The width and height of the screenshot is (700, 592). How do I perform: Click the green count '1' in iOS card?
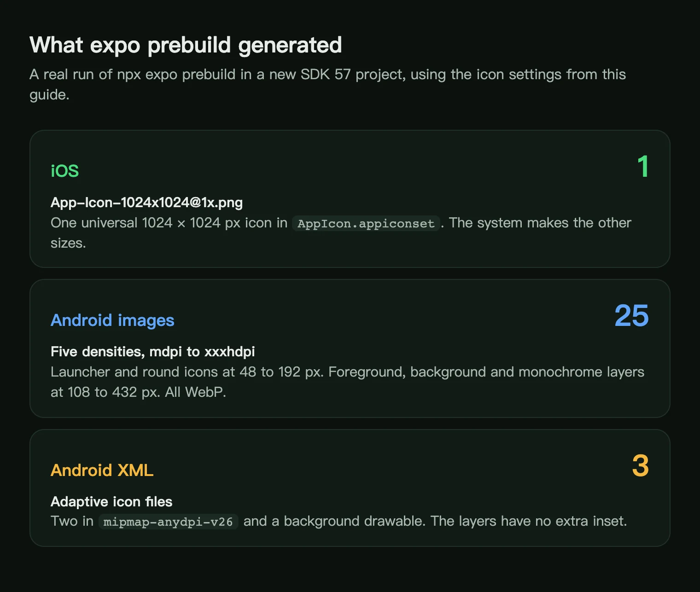point(643,166)
